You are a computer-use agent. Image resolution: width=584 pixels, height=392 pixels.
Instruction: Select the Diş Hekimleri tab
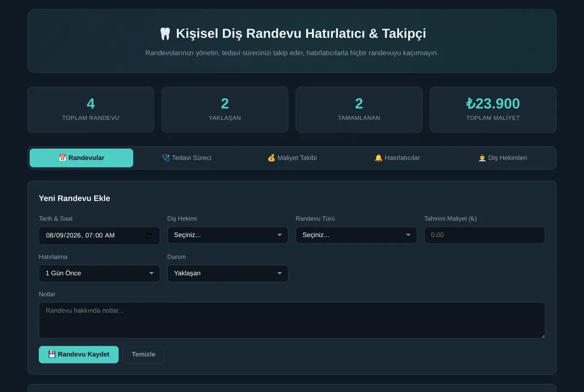(503, 158)
